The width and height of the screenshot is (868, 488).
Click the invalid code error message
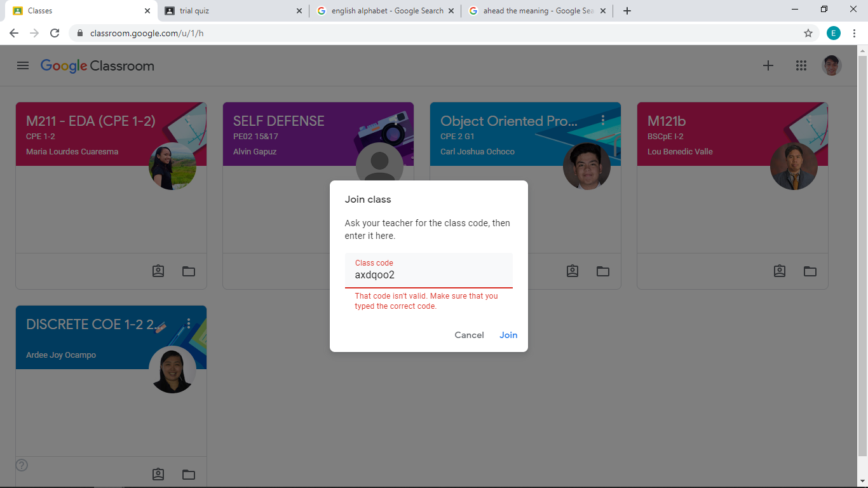tap(426, 301)
